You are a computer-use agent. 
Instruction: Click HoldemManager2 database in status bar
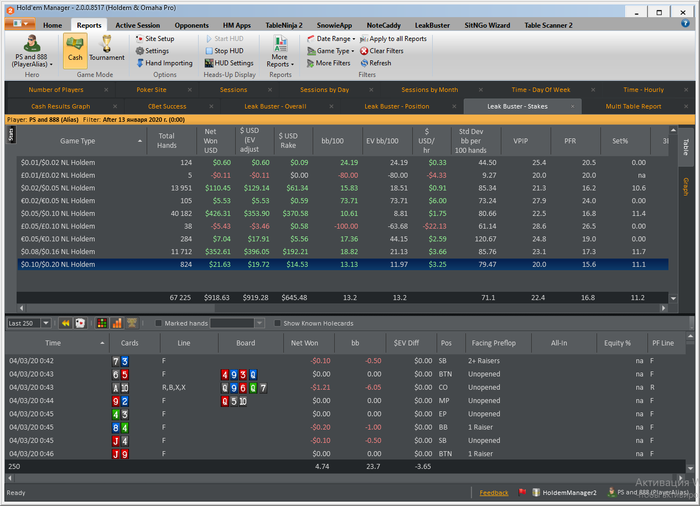(564, 493)
